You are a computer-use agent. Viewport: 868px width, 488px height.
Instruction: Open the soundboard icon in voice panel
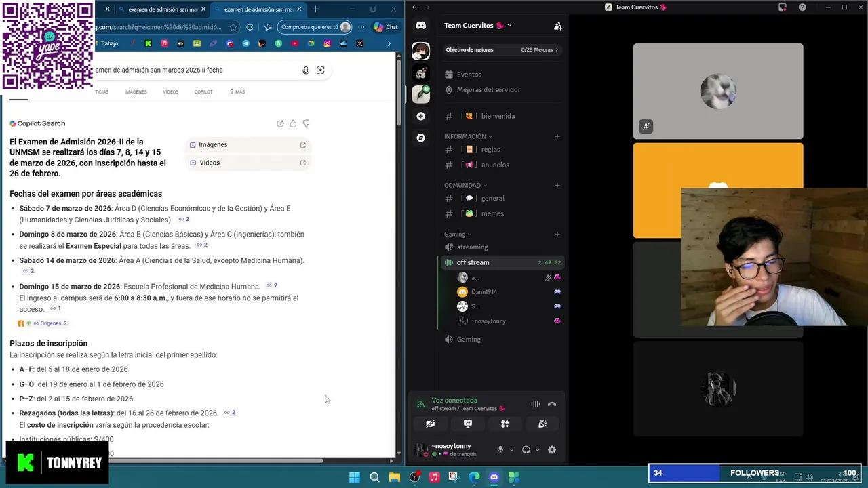(x=542, y=424)
